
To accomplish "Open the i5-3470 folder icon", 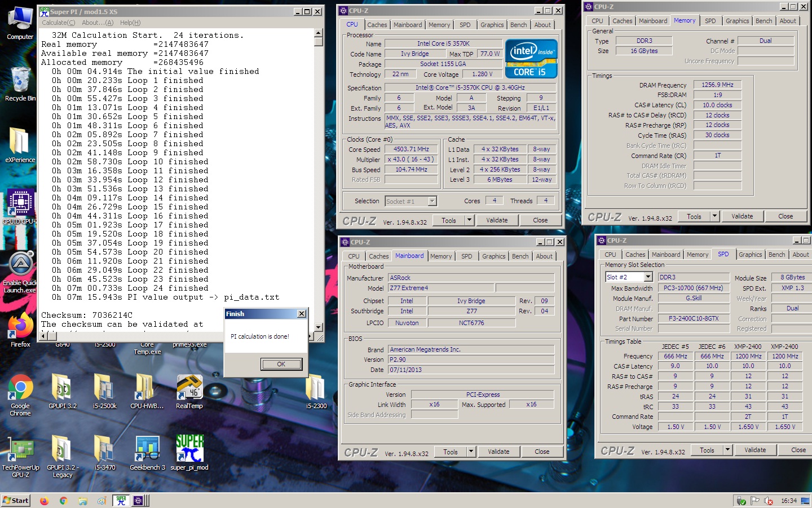I will (104, 453).
